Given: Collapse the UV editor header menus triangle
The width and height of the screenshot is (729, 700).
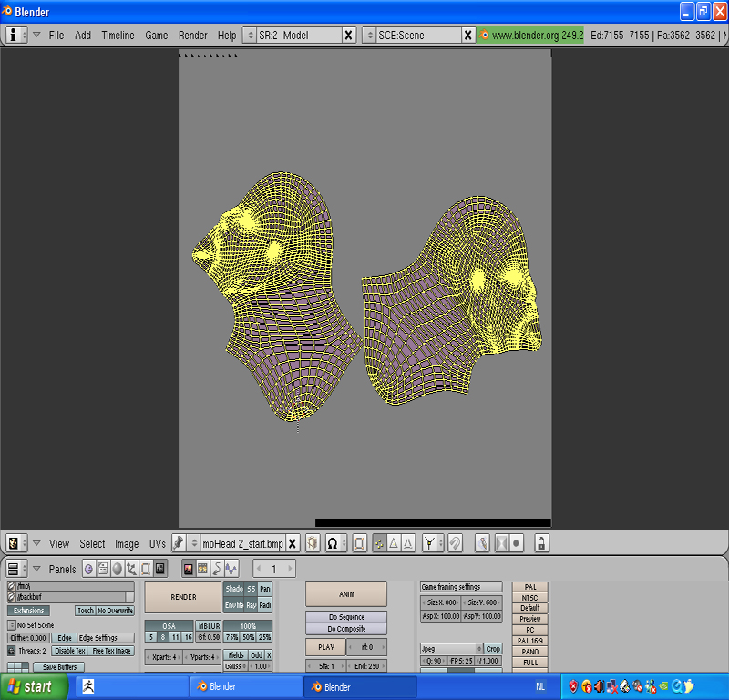Looking at the screenshot, I should coord(36,543).
